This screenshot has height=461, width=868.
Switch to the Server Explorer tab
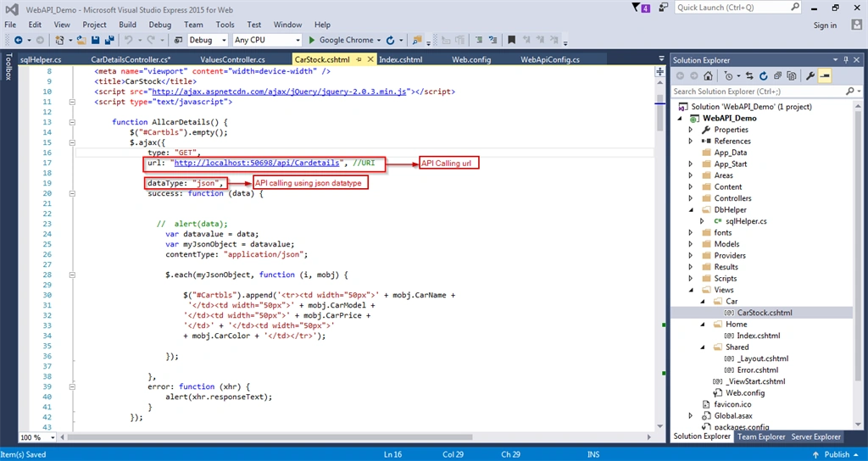[816, 436]
